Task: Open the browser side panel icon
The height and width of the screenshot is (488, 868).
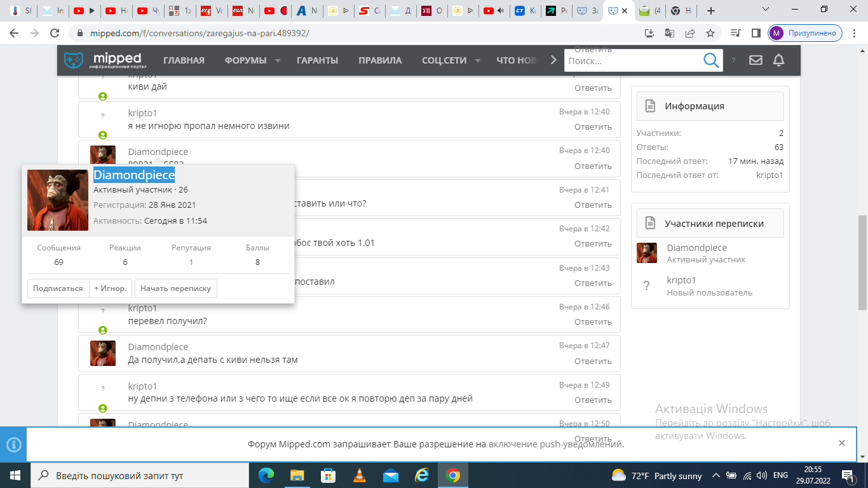Action: (756, 33)
